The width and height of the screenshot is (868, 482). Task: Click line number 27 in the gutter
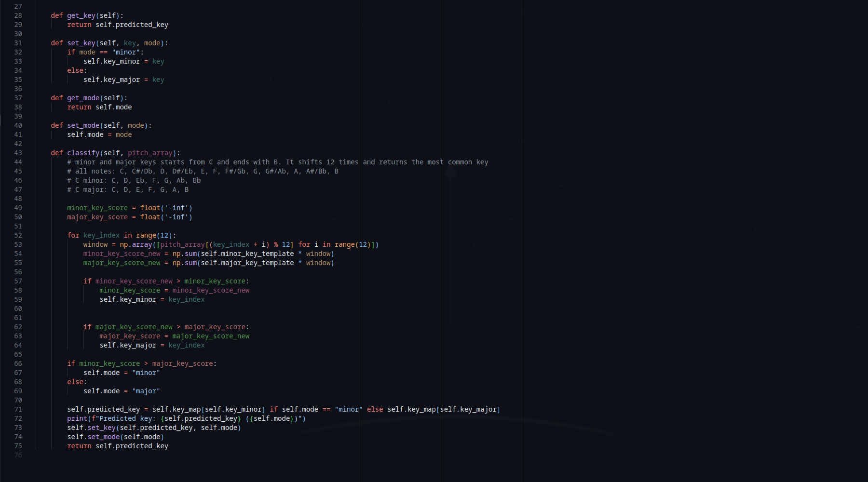click(x=18, y=6)
